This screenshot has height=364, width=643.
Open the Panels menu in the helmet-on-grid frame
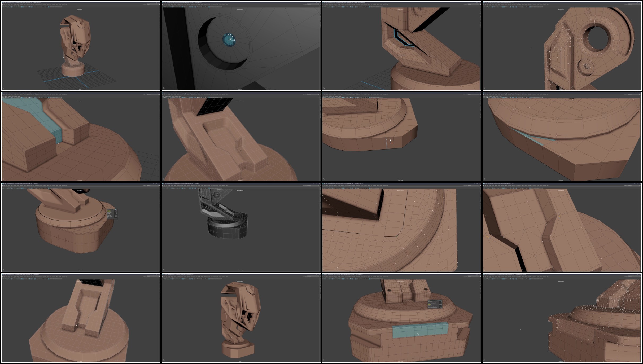(19, 6)
